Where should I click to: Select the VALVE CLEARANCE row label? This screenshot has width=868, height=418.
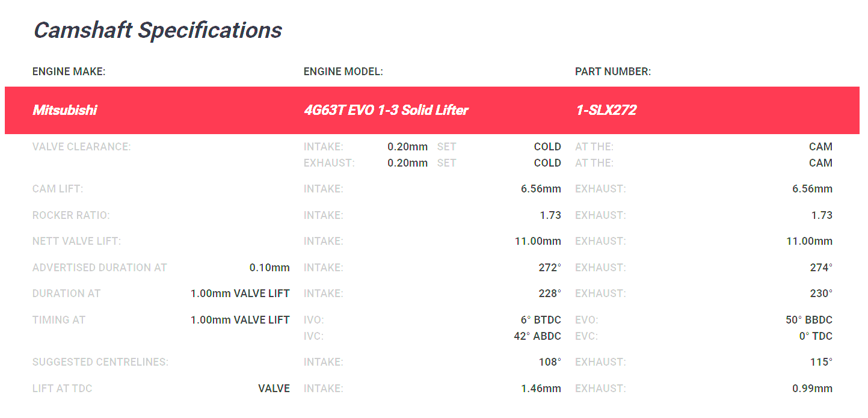[x=81, y=147]
